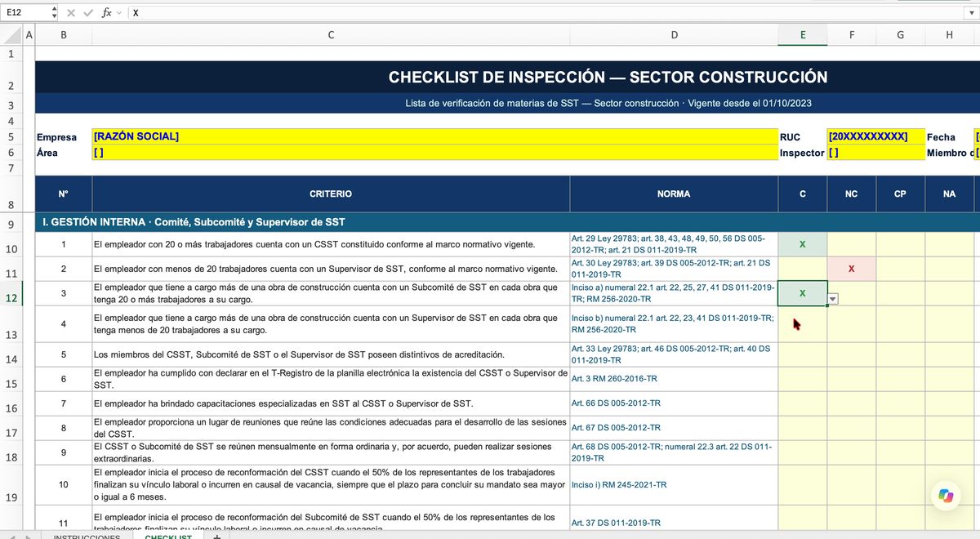Click the X mark in selected cell E12

[803, 293]
